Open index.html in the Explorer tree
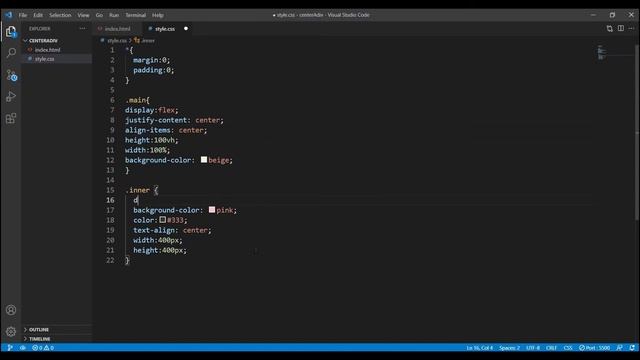 click(x=47, y=50)
